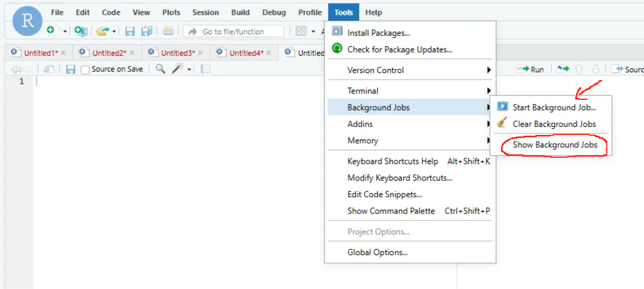The height and width of the screenshot is (289, 644).
Task: Click the re-run previous code icon
Action: 563,69
